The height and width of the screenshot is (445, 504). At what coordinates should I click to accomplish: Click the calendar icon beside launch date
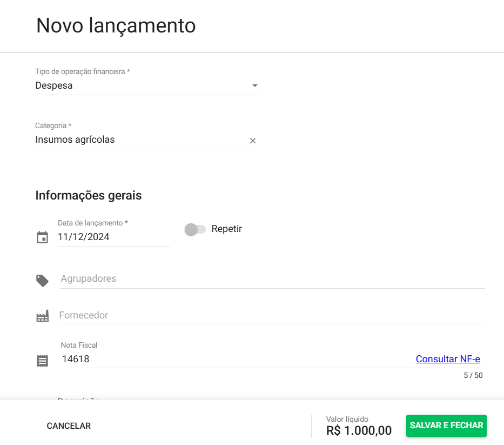coord(42,237)
